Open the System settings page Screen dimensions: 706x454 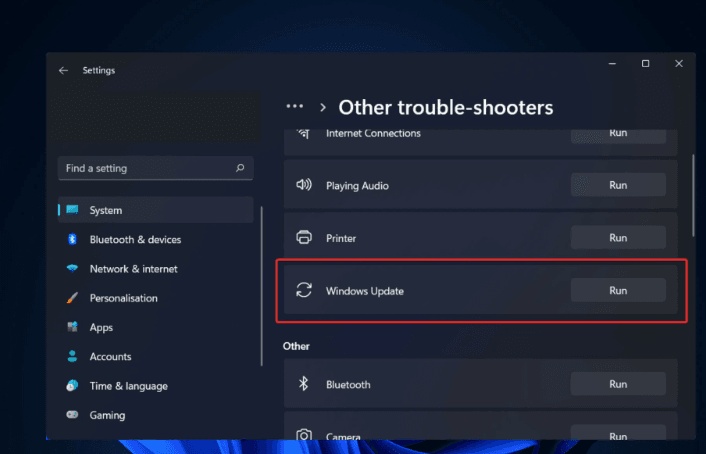[x=156, y=210]
